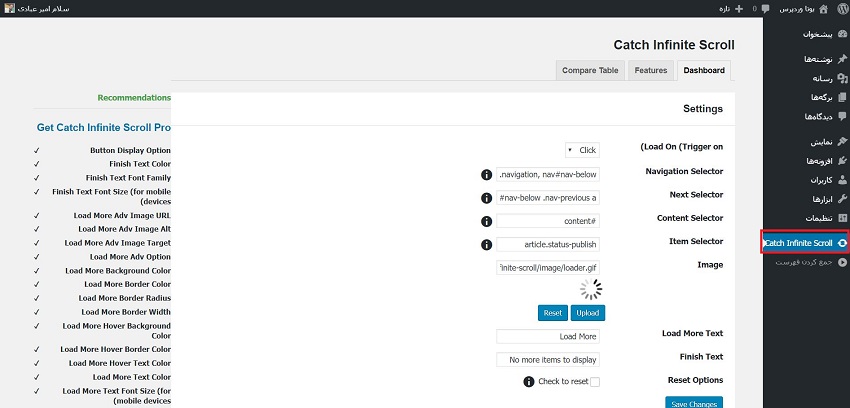The image size is (850, 408).
Task: Click the WordPress logo icon
Action: tap(842, 9)
